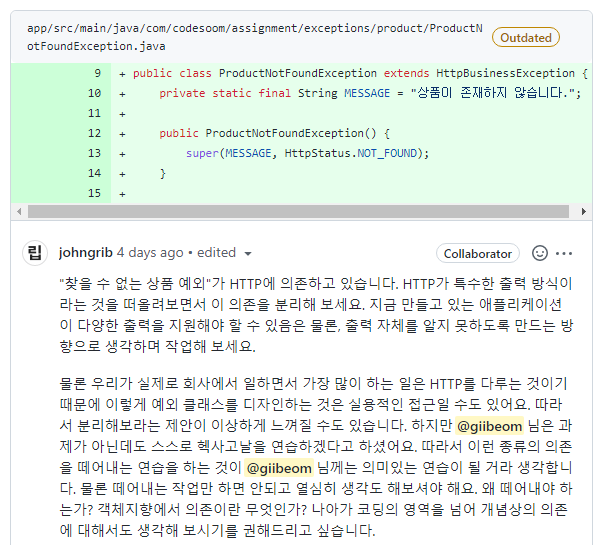Click line number 15 in the diff

point(94,193)
